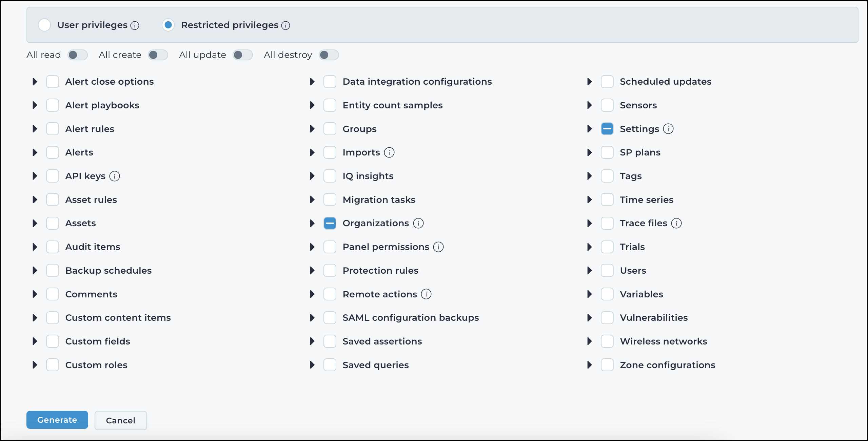Turn on the All destroy switch
868x441 pixels.
329,55
